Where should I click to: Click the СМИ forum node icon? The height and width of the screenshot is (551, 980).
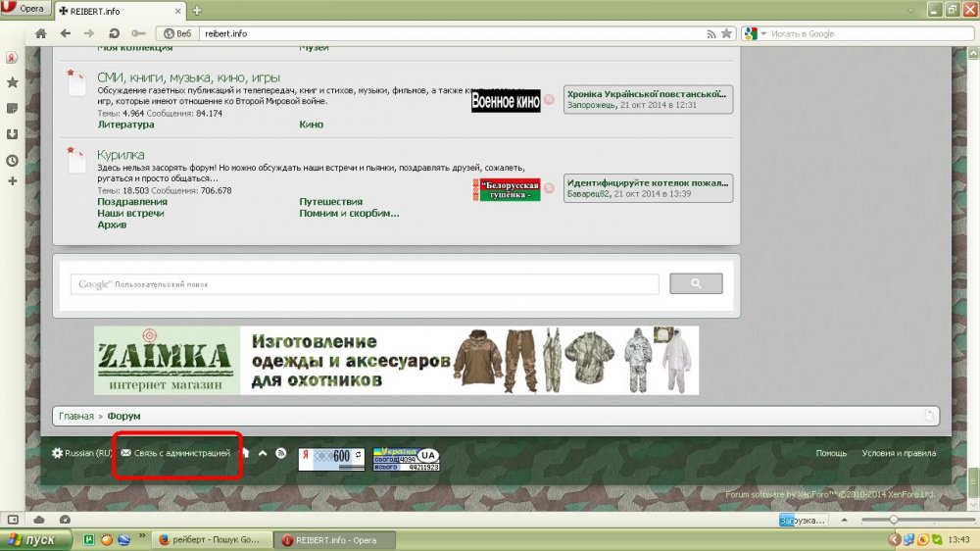pyautogui.click(x=75, y=82)
